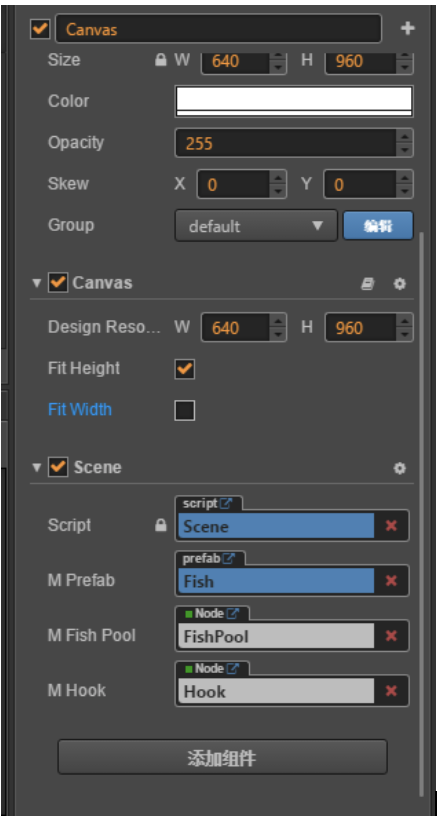The image size is (442, 816).
Task: Toggle the Fit Height checkbox
Action: pos(185,369)
